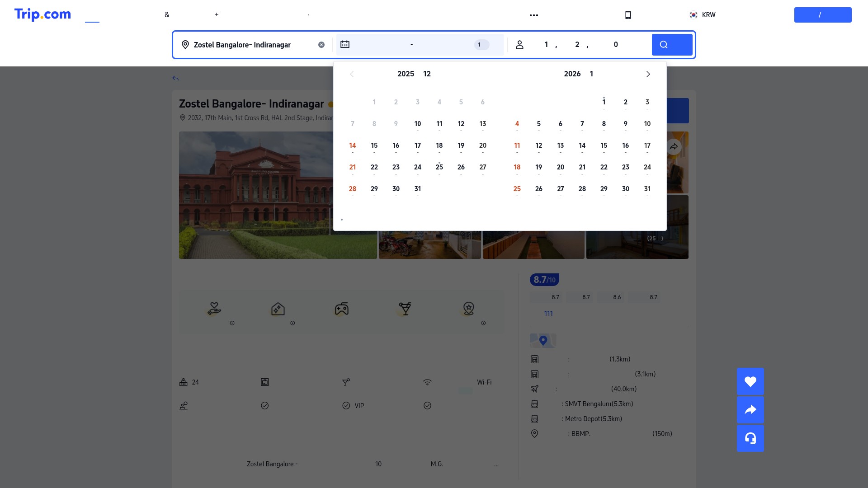Screen dimensions: 868x488
Task: Select December 19, 2025
Action: pos(461,145)
